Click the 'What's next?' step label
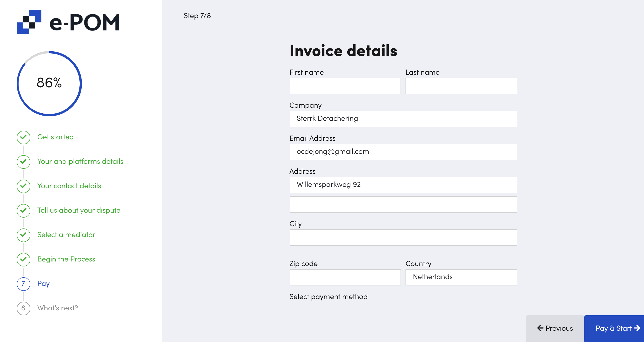Viewport: 644px width, 342px height. pos(58,308)
